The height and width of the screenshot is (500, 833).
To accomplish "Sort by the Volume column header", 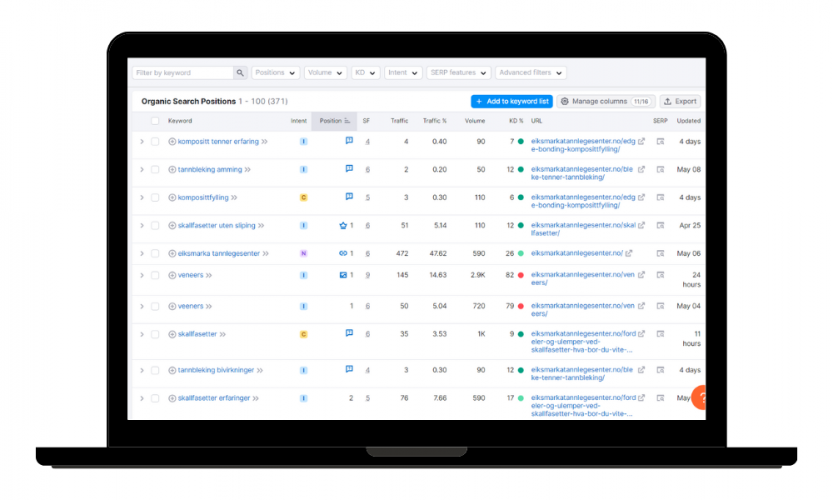I will point(475,121).
